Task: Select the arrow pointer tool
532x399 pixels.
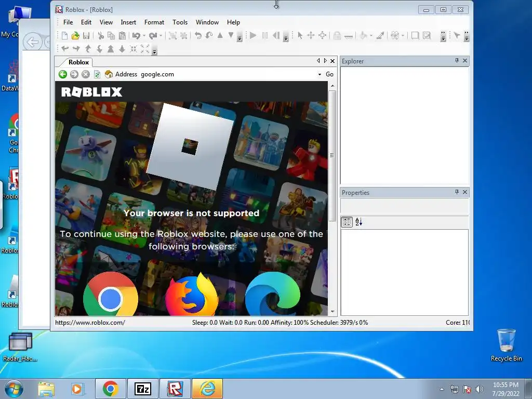Action: coord(300,35)
